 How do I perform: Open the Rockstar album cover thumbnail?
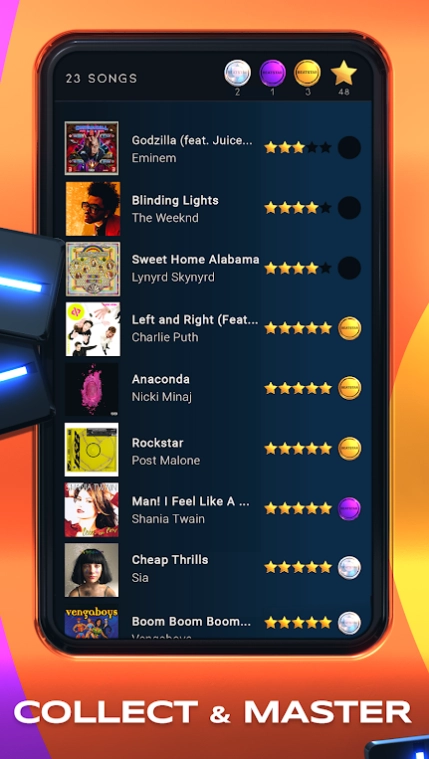(92, 450)
